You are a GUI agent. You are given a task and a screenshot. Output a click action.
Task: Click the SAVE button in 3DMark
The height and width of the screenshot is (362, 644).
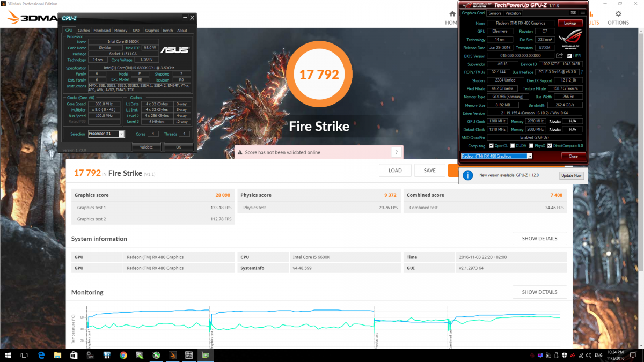429,171
